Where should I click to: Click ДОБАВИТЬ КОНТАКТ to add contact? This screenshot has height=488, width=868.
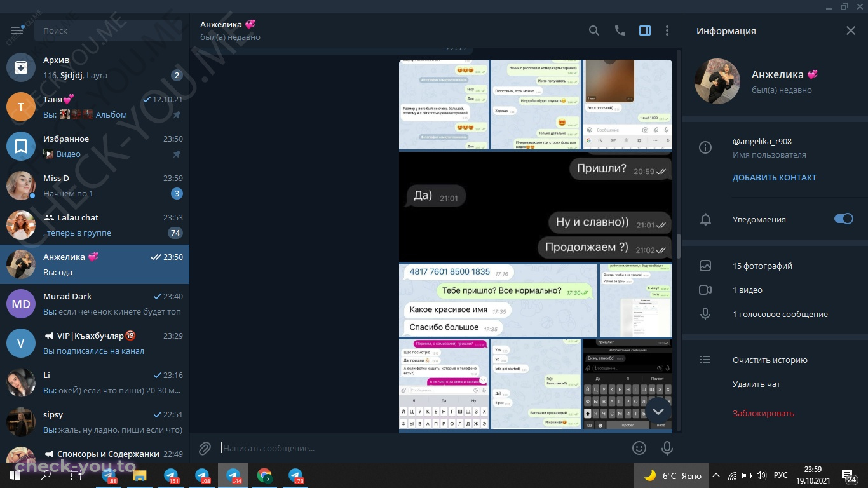775,178
